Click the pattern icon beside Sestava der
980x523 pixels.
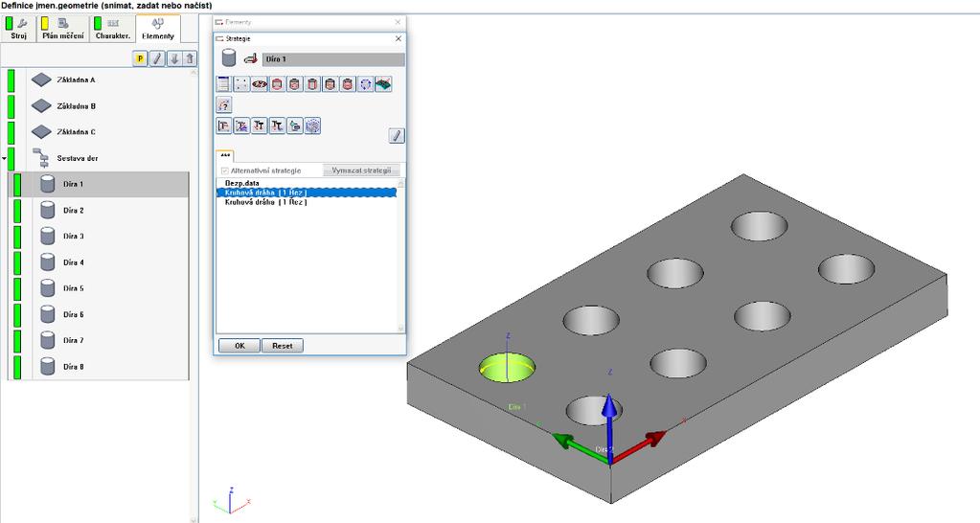(x=41, y=158)
